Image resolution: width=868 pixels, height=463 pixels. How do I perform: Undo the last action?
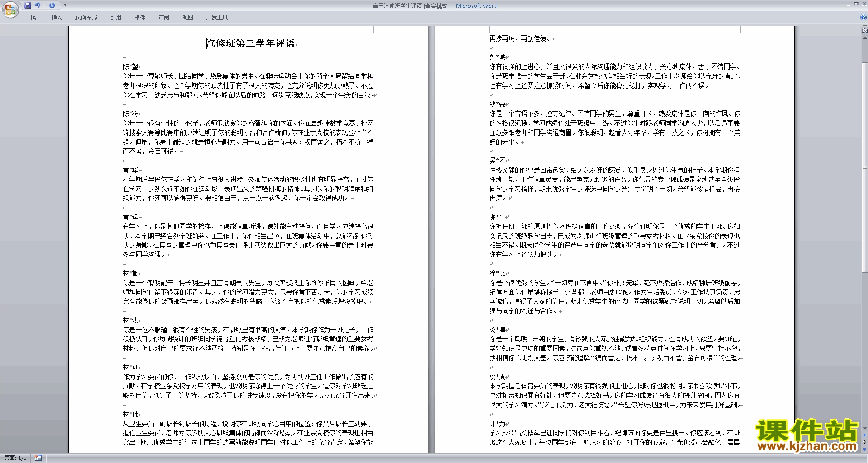[x=38, y=5]
